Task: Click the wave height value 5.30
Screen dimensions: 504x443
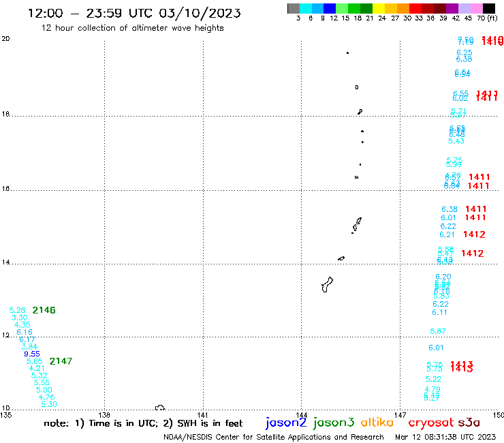Action: [49, 404]
